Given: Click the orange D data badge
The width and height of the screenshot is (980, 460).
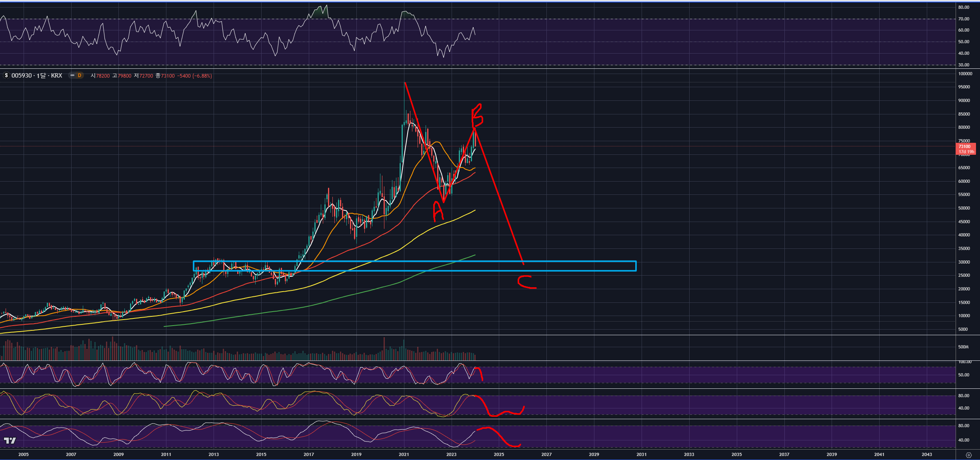Looking at the screenshot, I should click(x=80, y=76).
